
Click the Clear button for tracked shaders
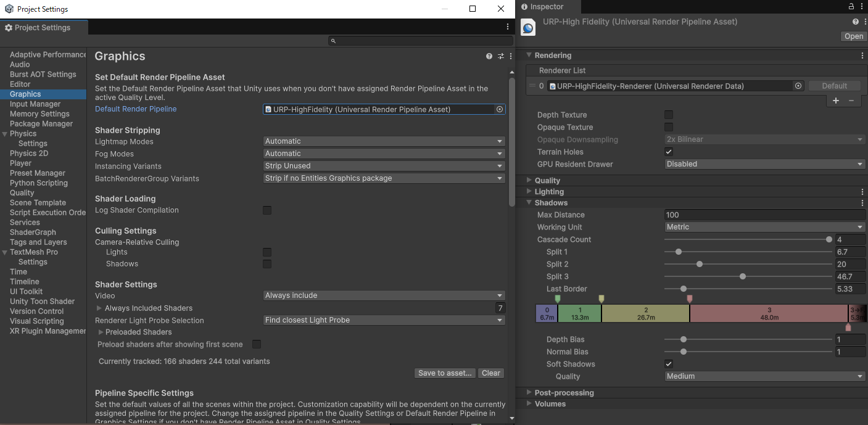tap(491, 373)
